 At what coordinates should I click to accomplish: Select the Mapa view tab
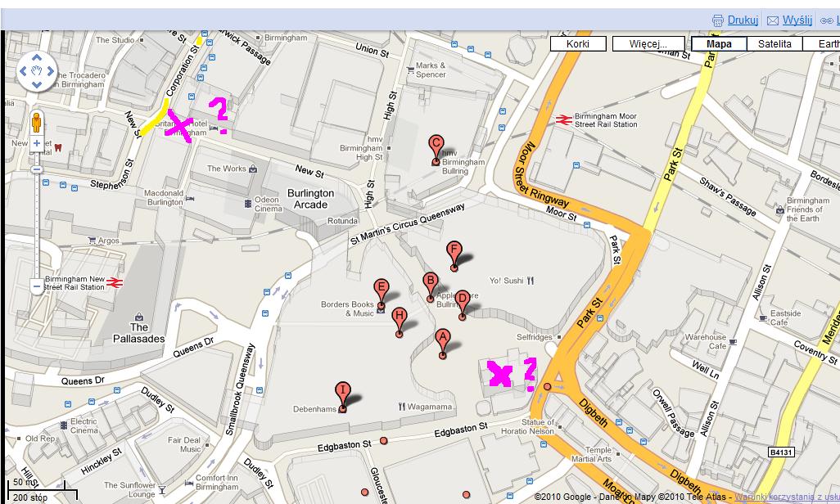[719, 44]
